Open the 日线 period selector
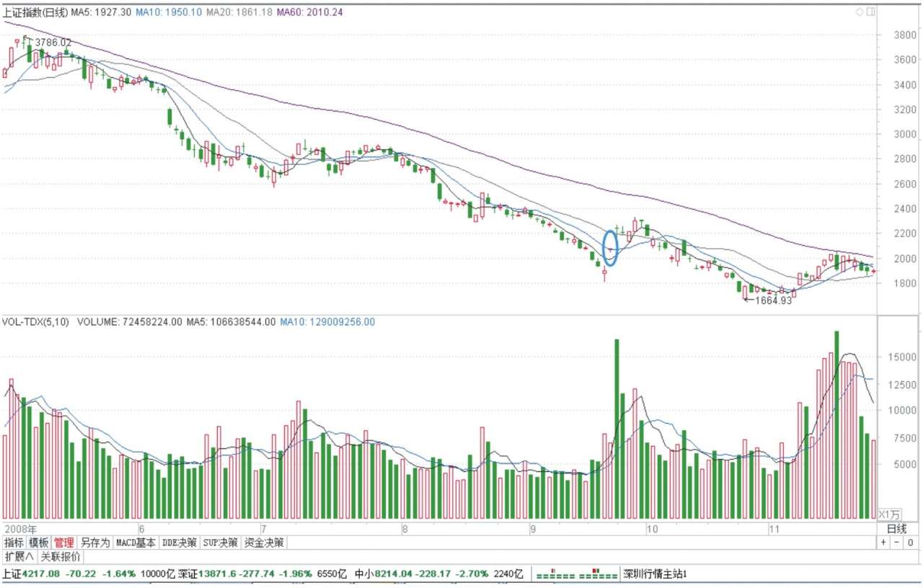The width and height of the screenshot is (923, 588). (x=896, y=529)
